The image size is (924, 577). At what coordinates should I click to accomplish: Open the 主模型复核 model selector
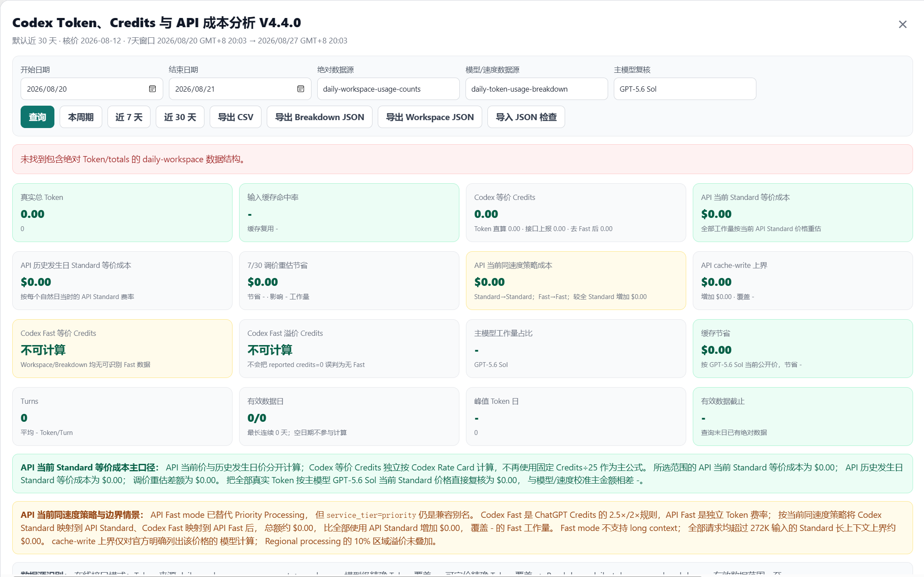pyautogui.click(x=685, y=89)
